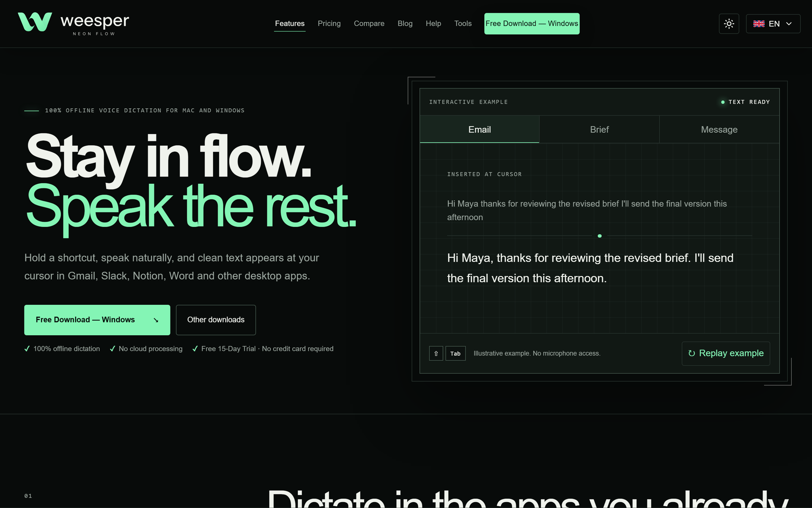Click the arrow on hero Free Download button
Image resolution: width=812 pixels, height=508 pixels.
click(156, 320)
